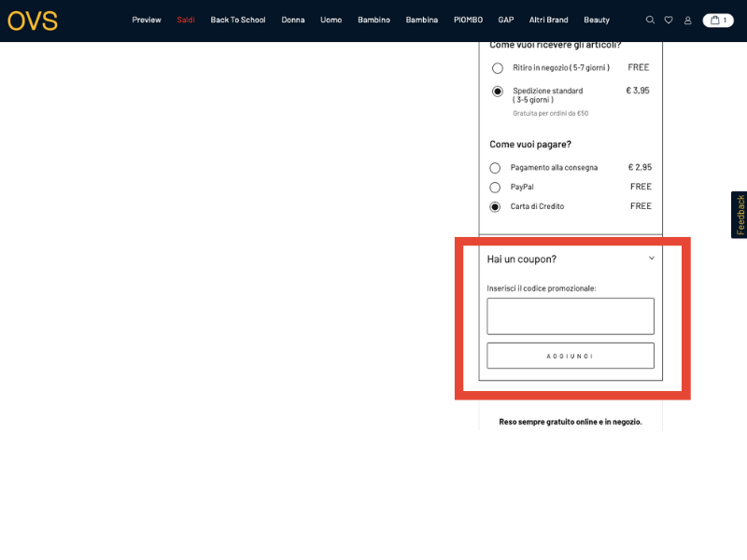Click the OVS logo

[33, 21]
